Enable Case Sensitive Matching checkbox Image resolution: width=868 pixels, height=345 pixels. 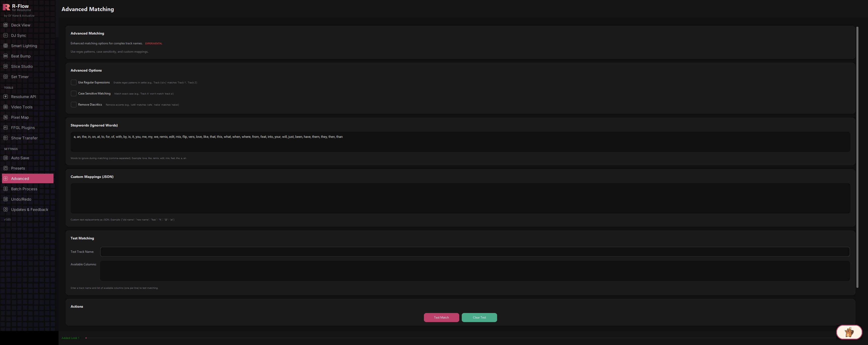(73, 93)
